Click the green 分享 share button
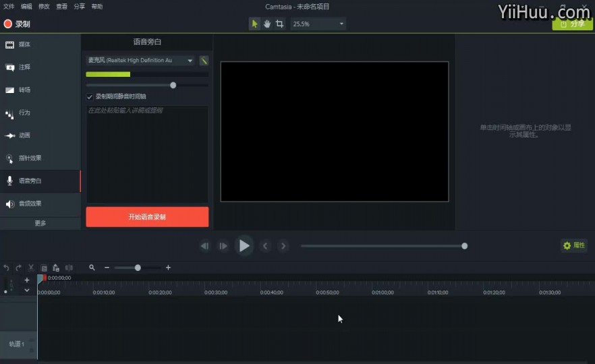Image resolution: width=595 pixels, height=364 pixels. (572, 24)
